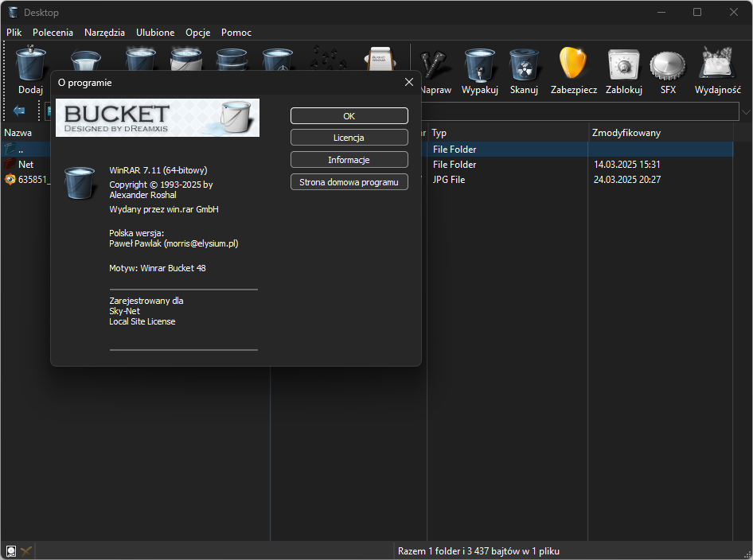753x560 pixels.
Task: Open the Ulubione menu
Action: pyautogui.click(x=155, y=33)
